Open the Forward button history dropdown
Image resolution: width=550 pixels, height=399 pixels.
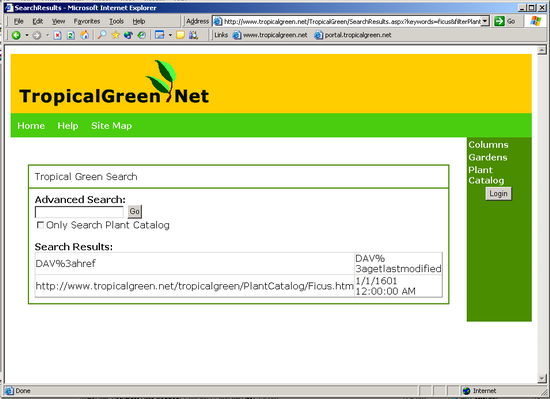(47, 35)
